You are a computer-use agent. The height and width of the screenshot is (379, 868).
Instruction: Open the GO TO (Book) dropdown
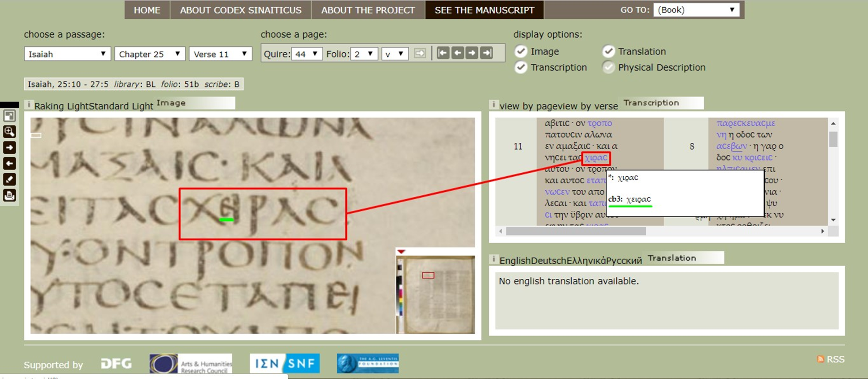point(696,10)
